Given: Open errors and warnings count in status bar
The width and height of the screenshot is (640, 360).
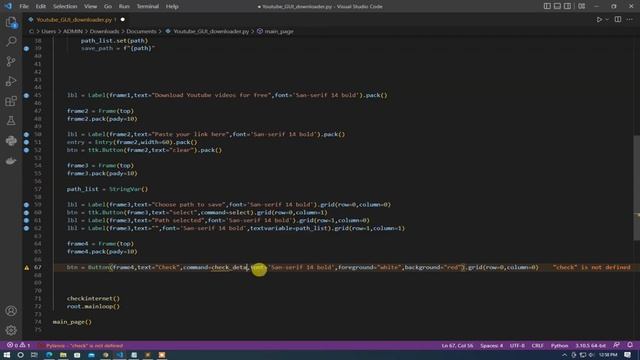Looking at the screenshot, I should [18, 345].
